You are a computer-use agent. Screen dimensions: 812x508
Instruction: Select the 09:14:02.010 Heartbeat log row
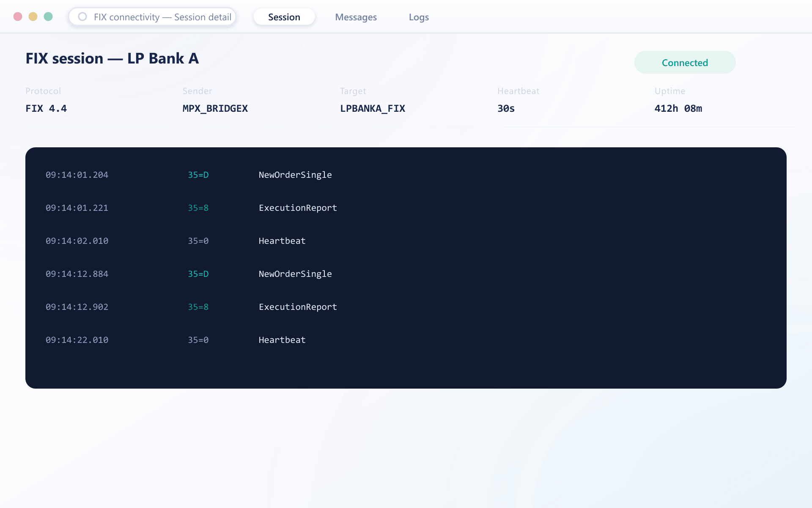coord(406,241)
